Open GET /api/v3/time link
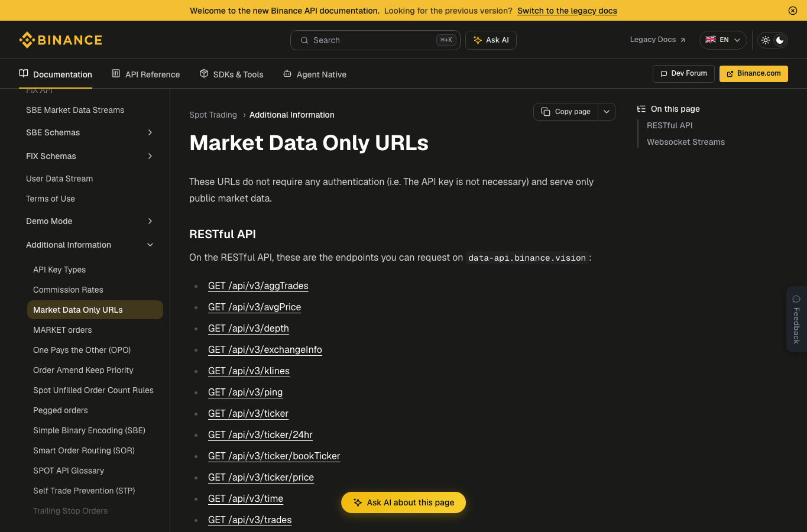807x532 pixels. (245, 499)
